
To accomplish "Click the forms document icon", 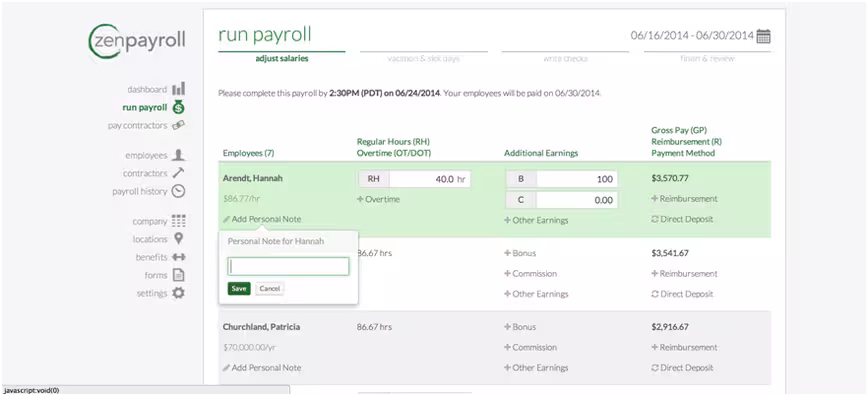I will pos(178,275).
